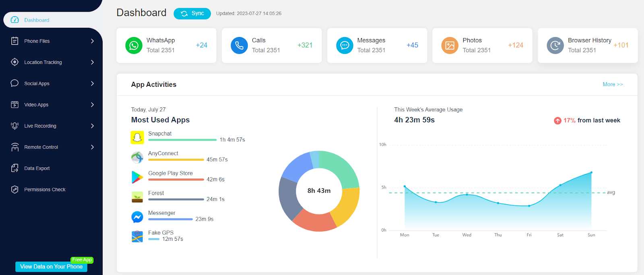Viewport: 644px width, 275px height.
Task: Expand the Remote Control arrow
Action: coord(92,147)
